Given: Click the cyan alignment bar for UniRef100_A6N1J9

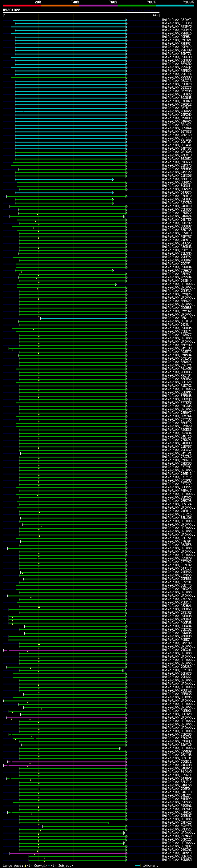Looking at the screenshot, I should [x=83, y=318].
